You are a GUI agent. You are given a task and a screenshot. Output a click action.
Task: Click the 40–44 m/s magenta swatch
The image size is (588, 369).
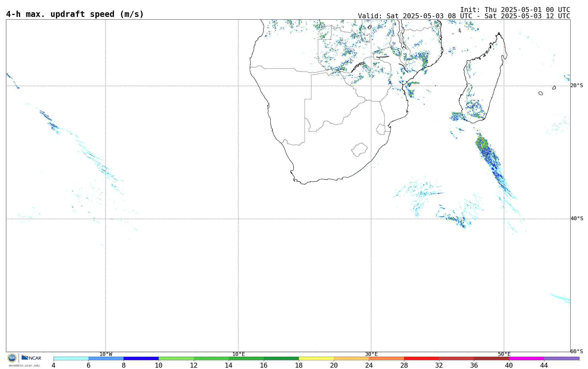click(x=526, y=359)
